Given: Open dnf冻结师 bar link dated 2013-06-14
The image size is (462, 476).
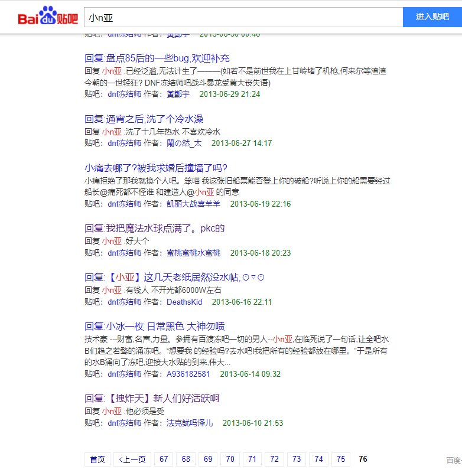Looking at the screenshot, I should click(x=124, y=374).
